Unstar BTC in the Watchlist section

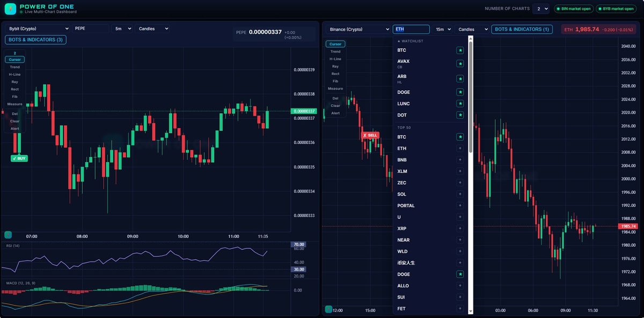tap(460, 50)
